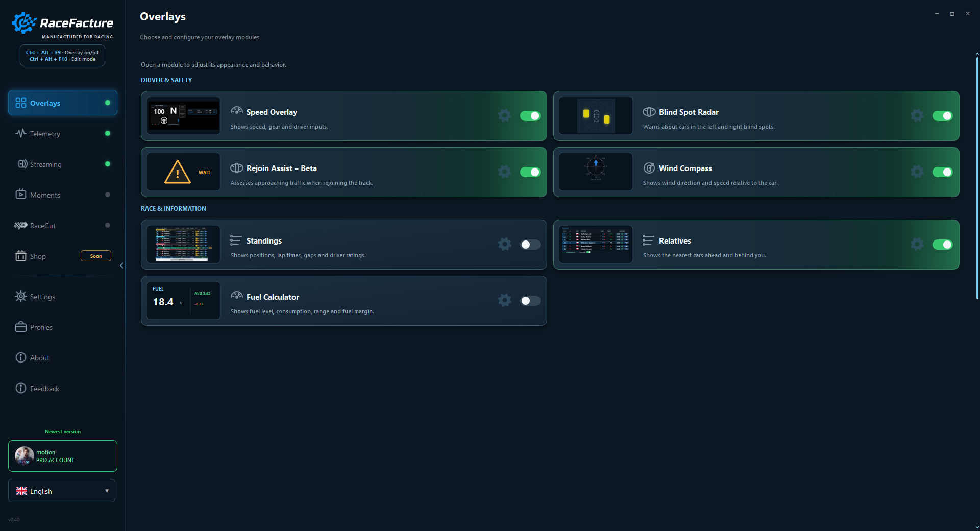This screenshot has height=531, width=980.
Task: Click the hotkey hints box
Action: (x=62, y=55)
